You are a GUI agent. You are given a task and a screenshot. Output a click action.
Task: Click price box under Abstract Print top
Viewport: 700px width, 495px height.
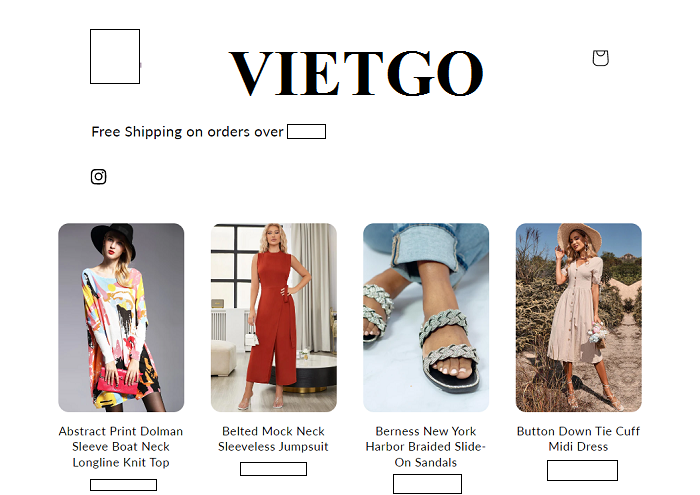click(124, 485)
